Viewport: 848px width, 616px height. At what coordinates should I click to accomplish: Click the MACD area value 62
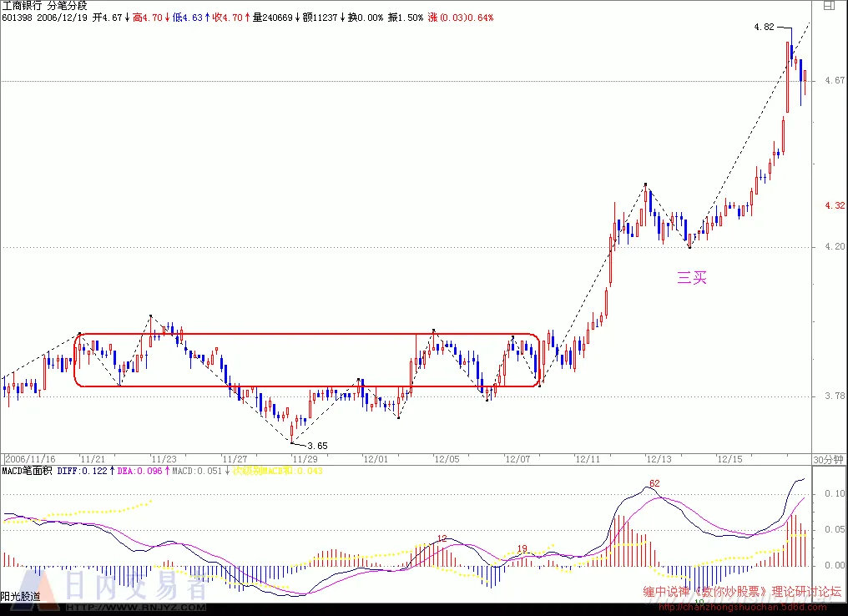pyautogui.click(x=654, y=483)
